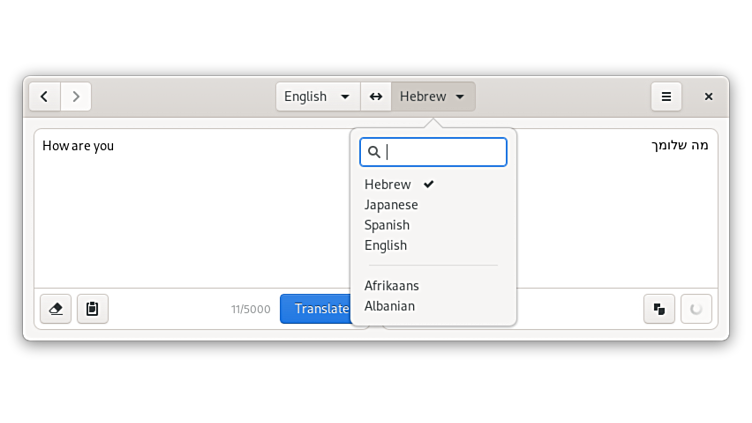Go forward to the next translation

(76, 97)
